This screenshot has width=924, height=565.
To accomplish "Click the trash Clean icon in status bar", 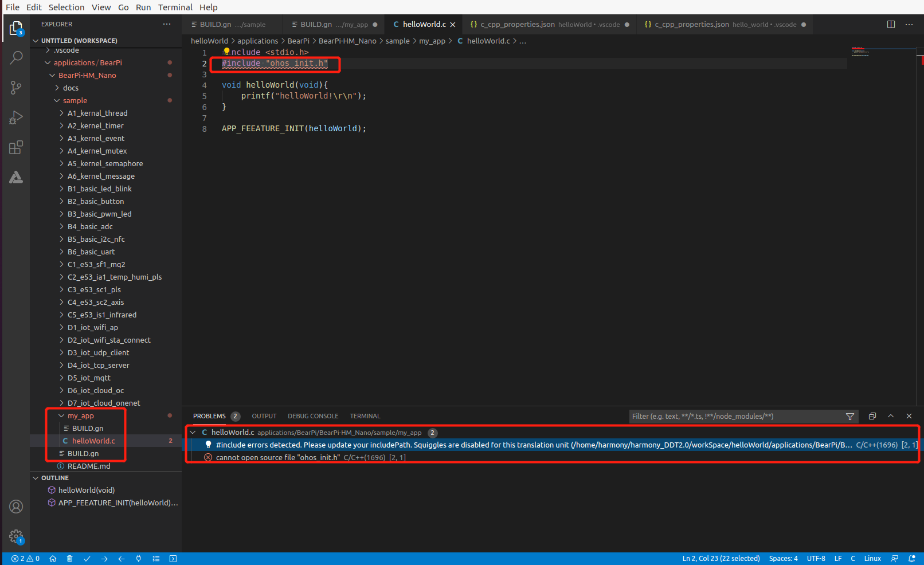I will [70, 559].
